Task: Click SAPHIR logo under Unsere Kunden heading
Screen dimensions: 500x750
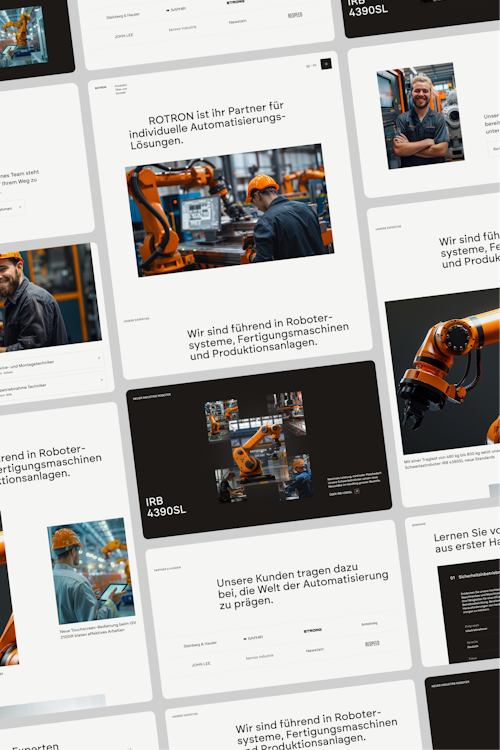Action: tap(253, 638)
